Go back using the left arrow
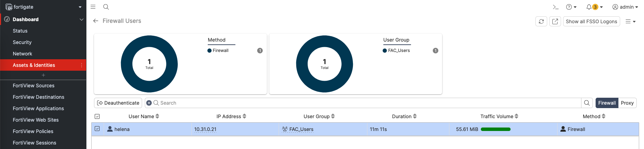This screenshot has height=149, width=644. [x=96, y=21]
